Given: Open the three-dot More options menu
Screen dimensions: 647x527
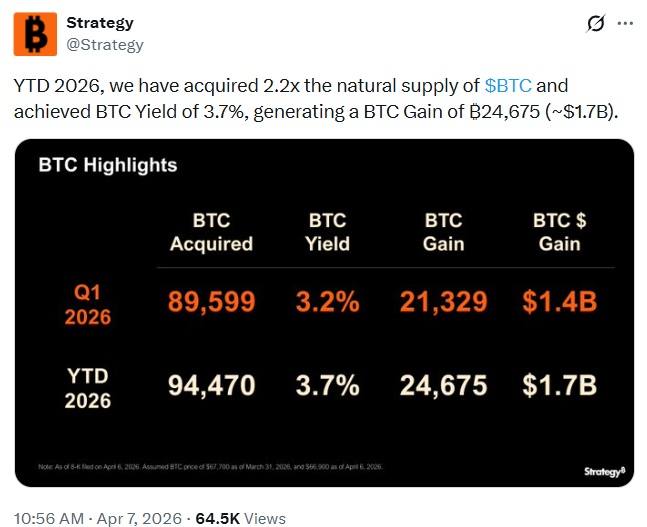Looking at the screenshot, I should [627, 23].
